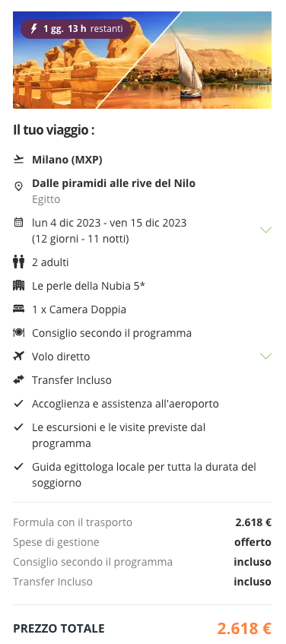Expand the travel dates chevron
This screenshot has width=286, height=644.
[266, 230]
